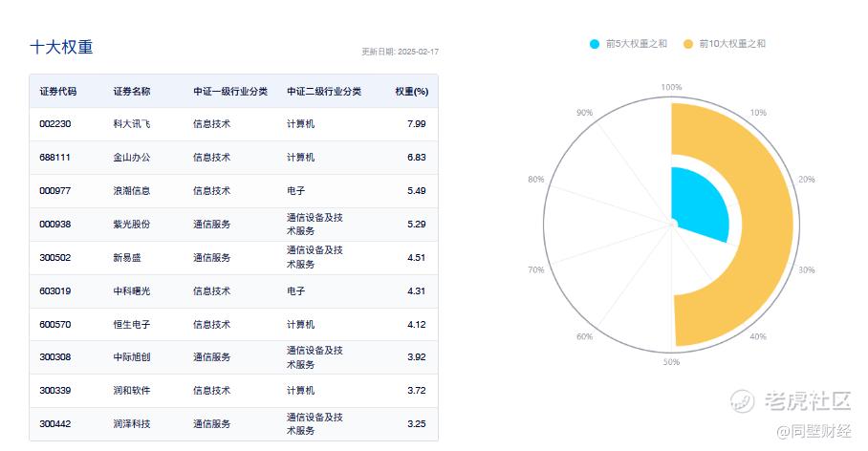This screenshot has height=451, width=868.
Task: Select stock code 000938
Action: click(x=55, y=225)
